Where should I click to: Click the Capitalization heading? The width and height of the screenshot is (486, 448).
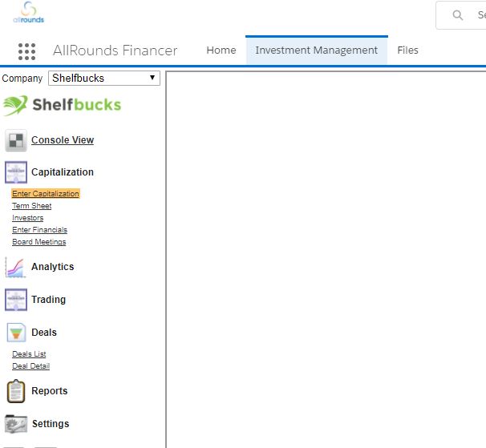click(x=63, y=172)
